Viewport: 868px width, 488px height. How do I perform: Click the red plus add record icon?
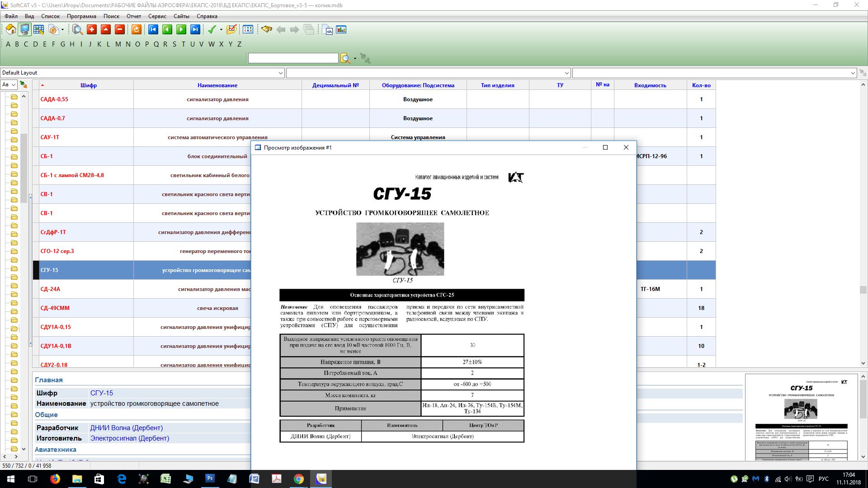92,30
